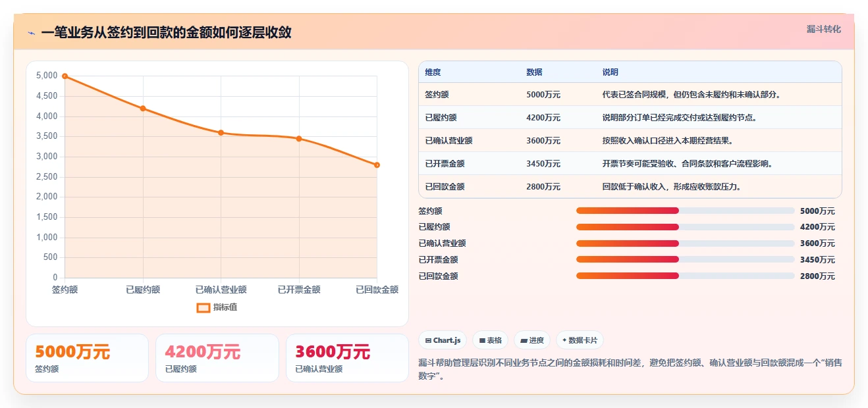The height and width of the screenshot is (408, 868).
Task: Click the 4200万元 label right of progress bar
Action: click(817, 227)
